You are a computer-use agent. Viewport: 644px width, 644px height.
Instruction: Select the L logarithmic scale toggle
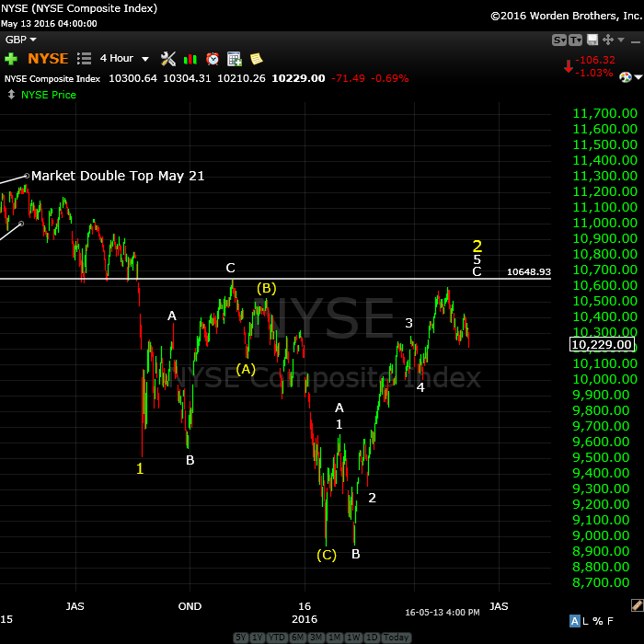[x=586, y=621]
